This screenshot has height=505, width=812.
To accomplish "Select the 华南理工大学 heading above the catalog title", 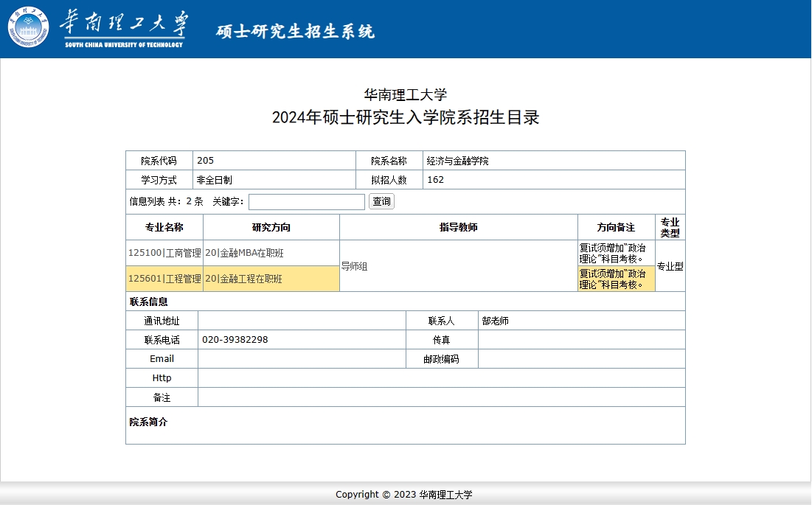I will pyautogui.click(x=406, y=94).
